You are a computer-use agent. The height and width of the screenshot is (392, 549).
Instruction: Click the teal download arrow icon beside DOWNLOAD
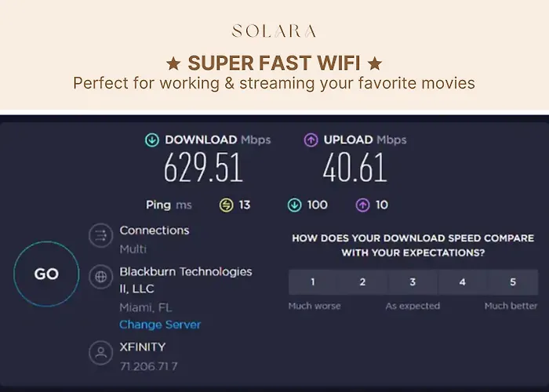(x=152, y=140)
